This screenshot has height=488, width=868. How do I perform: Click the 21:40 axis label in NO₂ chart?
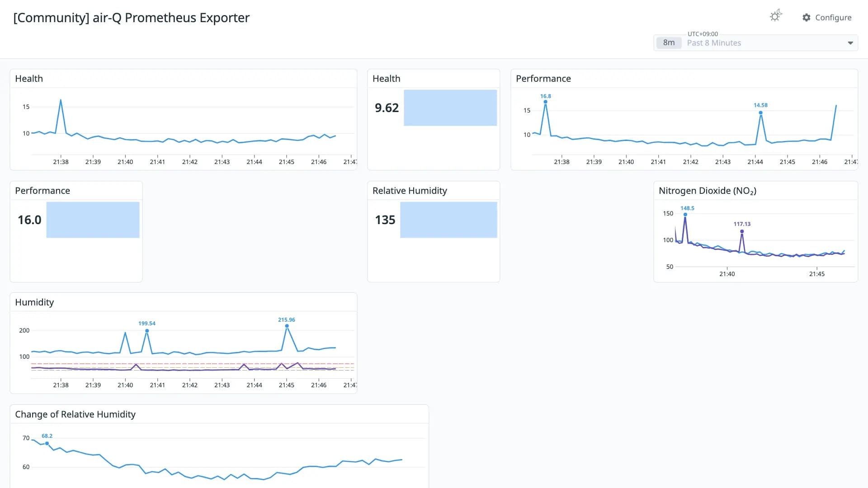tap(727, 274)
